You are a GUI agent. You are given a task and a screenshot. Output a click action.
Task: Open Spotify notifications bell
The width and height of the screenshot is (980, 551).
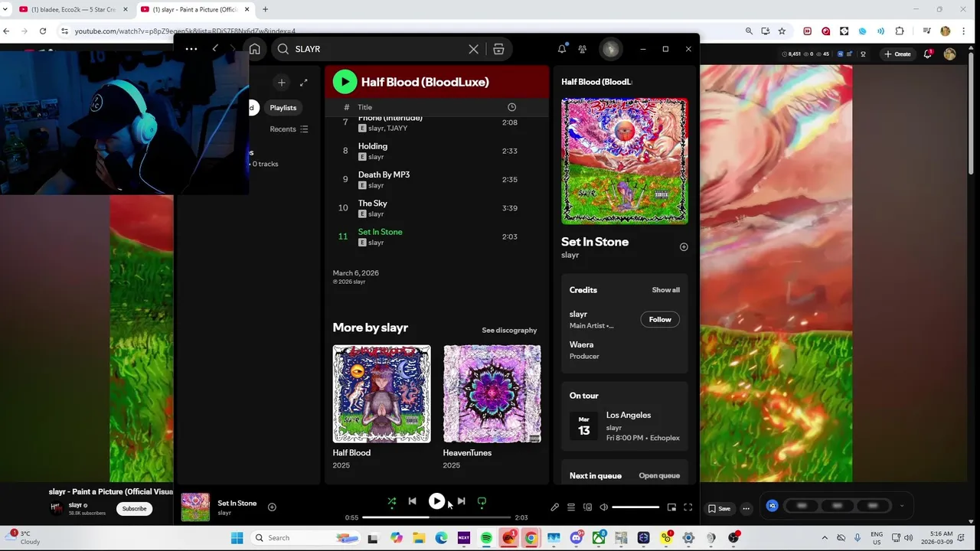tap(562, 49)
